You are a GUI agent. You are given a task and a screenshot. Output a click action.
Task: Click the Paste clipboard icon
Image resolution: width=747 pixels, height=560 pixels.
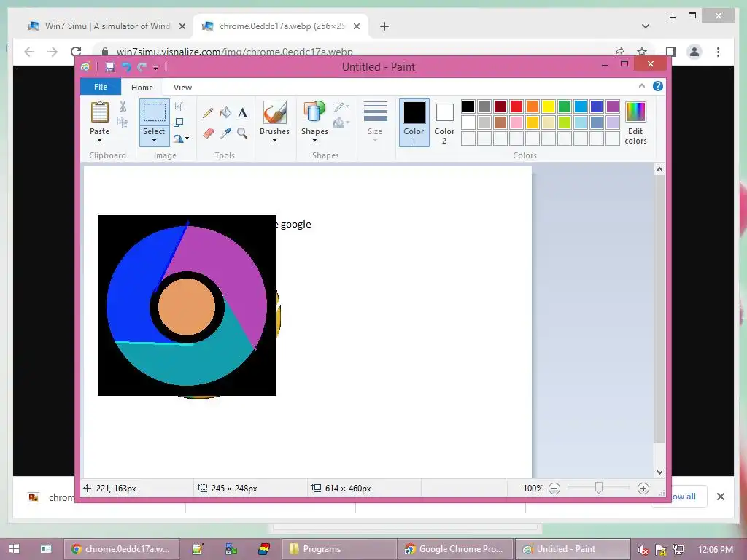pos(99,112)
